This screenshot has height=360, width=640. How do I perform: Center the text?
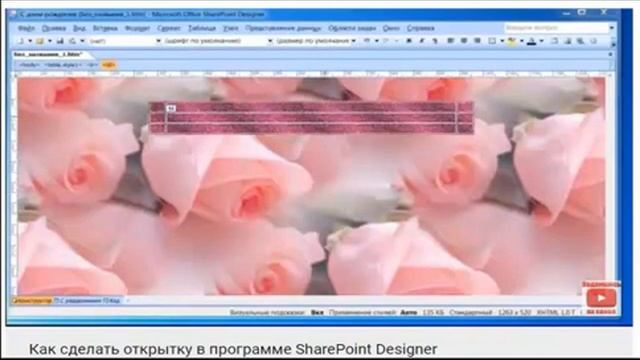(464, 41)
